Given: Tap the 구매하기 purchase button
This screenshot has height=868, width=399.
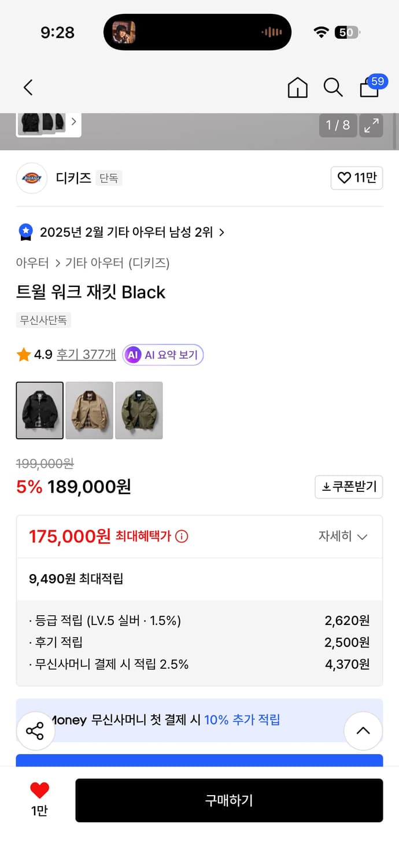Looking at the screenshot, I should click(x=229, y=800).
